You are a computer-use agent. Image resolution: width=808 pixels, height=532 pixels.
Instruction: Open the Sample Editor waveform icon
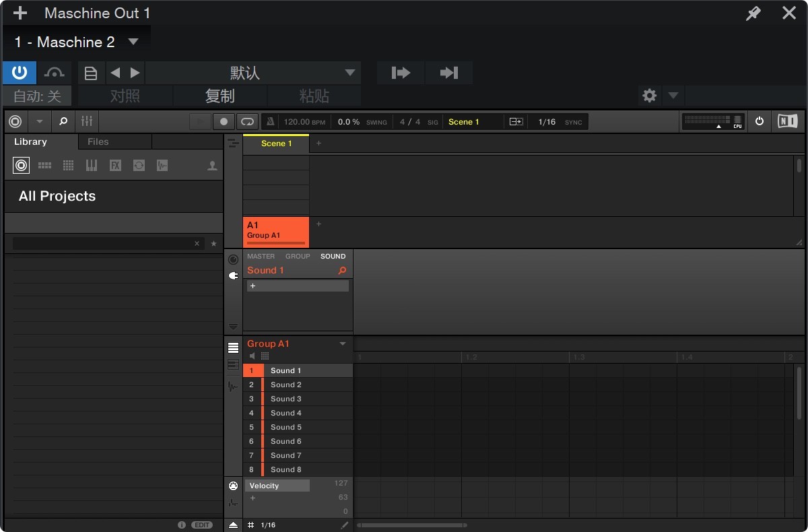(x=233, y=387)
